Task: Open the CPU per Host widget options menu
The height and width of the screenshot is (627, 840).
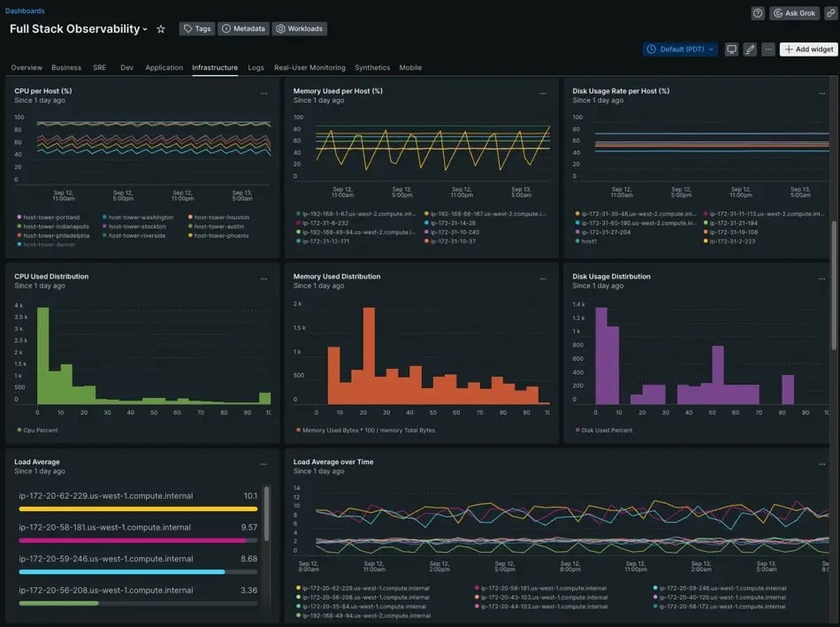Action: 263,92
